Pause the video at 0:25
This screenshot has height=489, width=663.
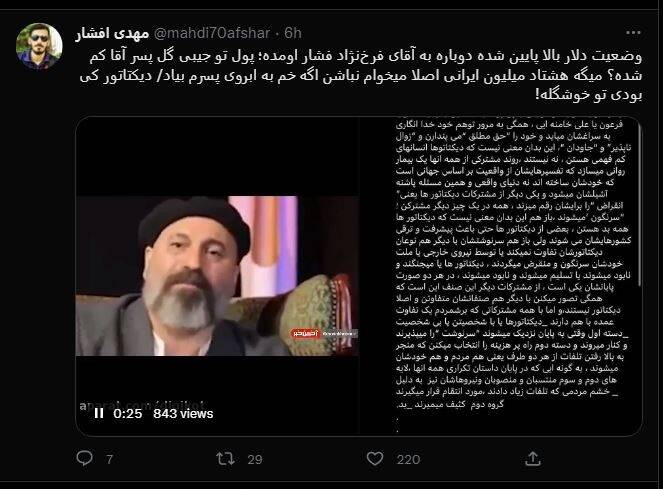coord(99,413)
